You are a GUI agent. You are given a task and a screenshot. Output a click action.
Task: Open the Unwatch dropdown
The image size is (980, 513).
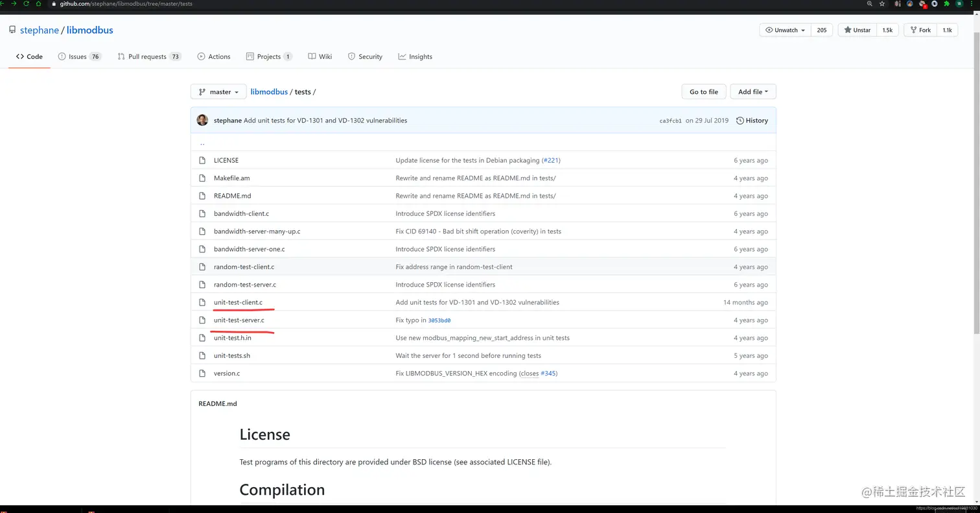(x=785, y=30)
